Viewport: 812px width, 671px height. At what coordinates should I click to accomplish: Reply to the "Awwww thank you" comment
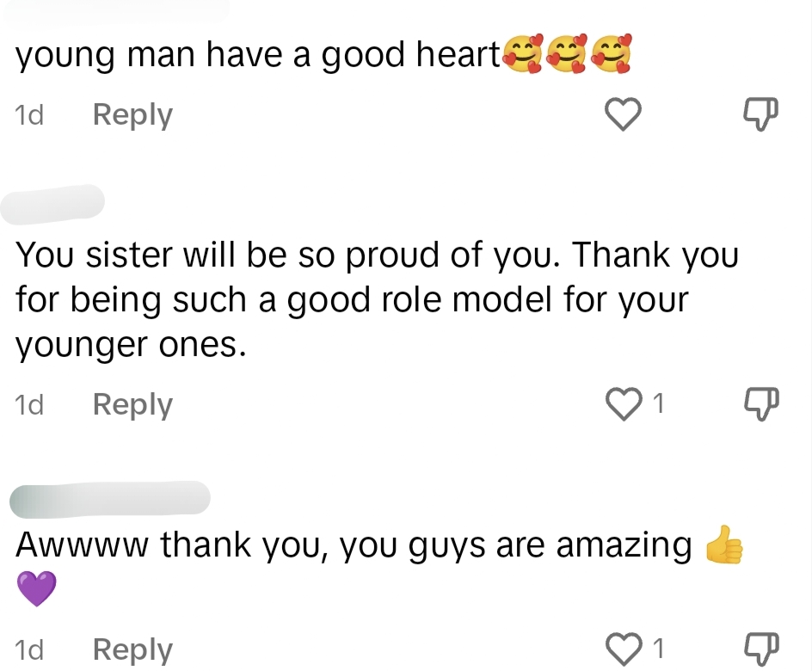click(132, 649)
